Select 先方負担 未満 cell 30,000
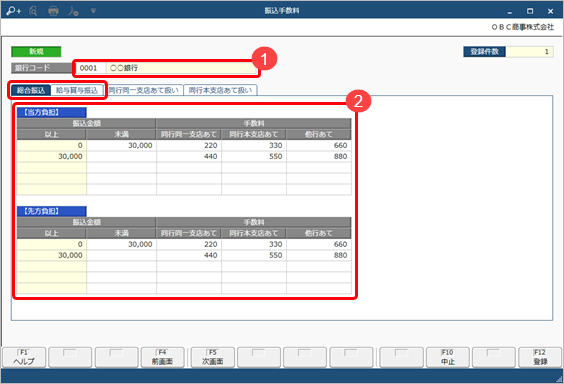Screen dimensions: 564x384 tap(121, 244)
